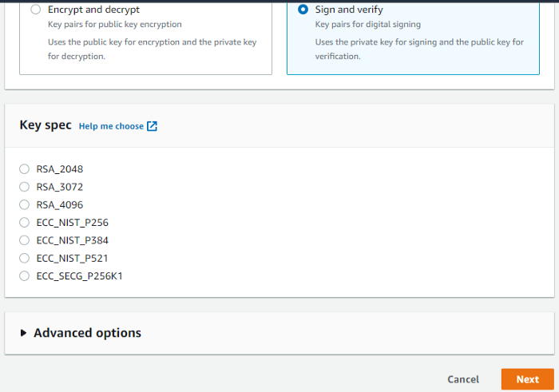The image size is (559, 392).
Task: Select the RSA_2048 key spec
Action: [x=24, y=169]
